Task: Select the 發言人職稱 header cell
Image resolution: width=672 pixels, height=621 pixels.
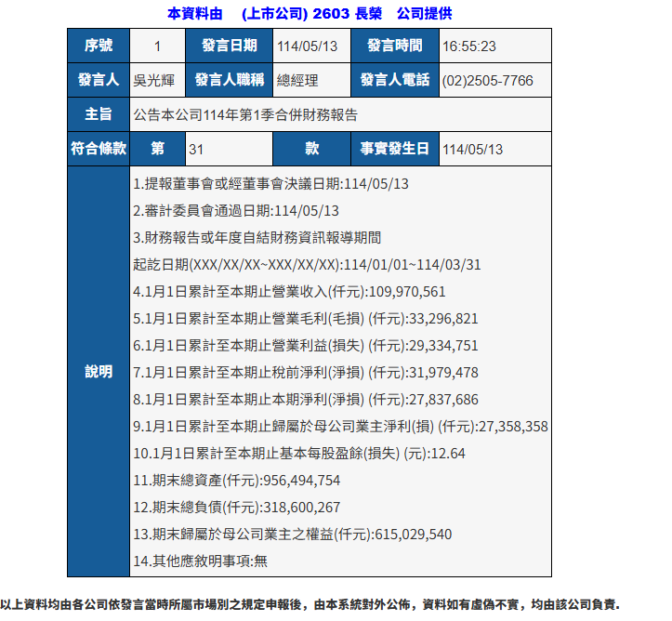Action: (x=230, y=80)
